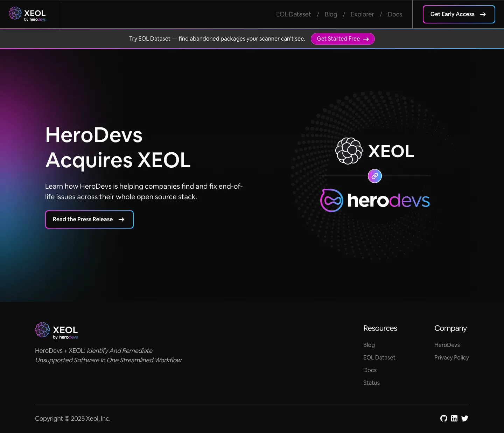This screenshot has height=433, width=504.
Task: Open the Docs link under Resources
Action: pos(370,370)
